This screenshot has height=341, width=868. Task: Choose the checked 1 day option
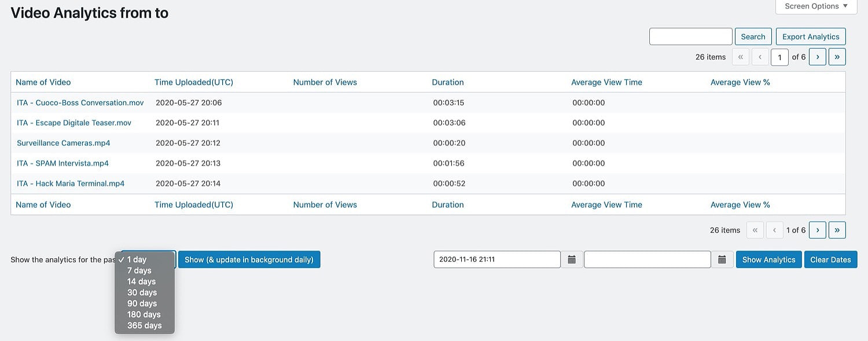click(137, 259)
